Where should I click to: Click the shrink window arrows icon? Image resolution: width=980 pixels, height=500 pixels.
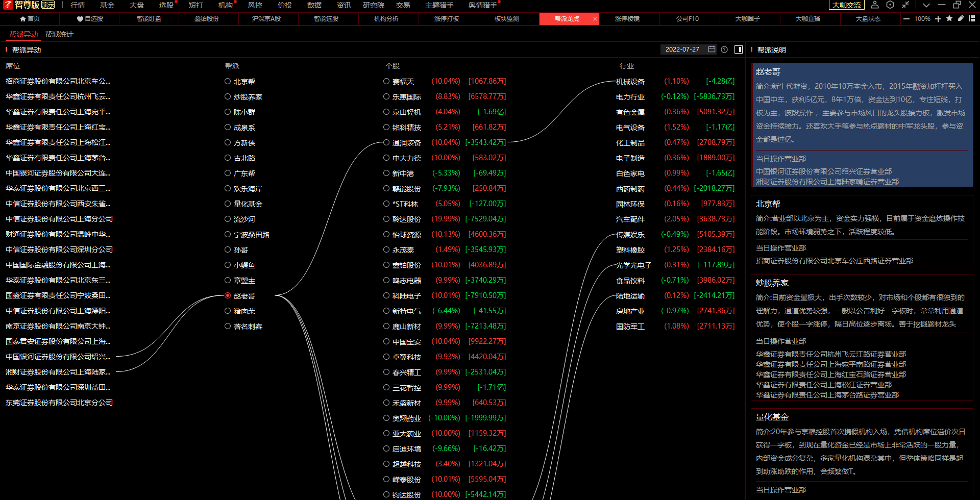tap(905, 5)
